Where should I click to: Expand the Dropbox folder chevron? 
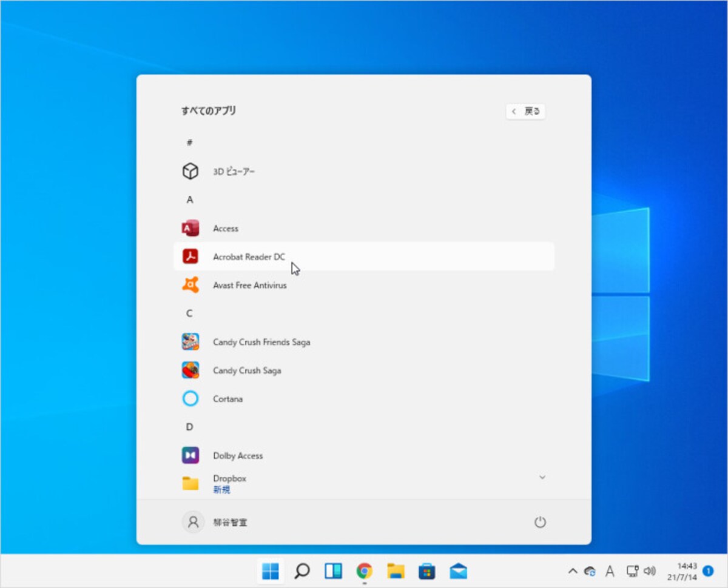(x=542, y=478)
